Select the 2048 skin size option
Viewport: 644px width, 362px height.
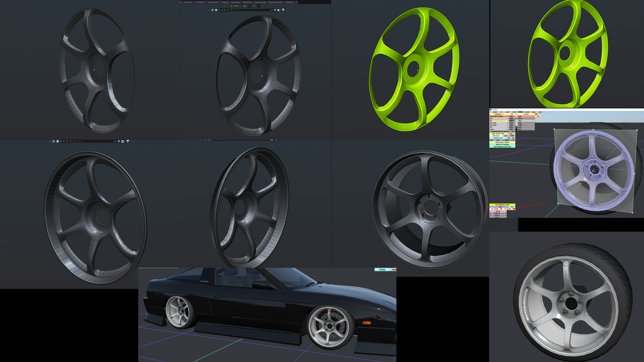coord(512,136)
